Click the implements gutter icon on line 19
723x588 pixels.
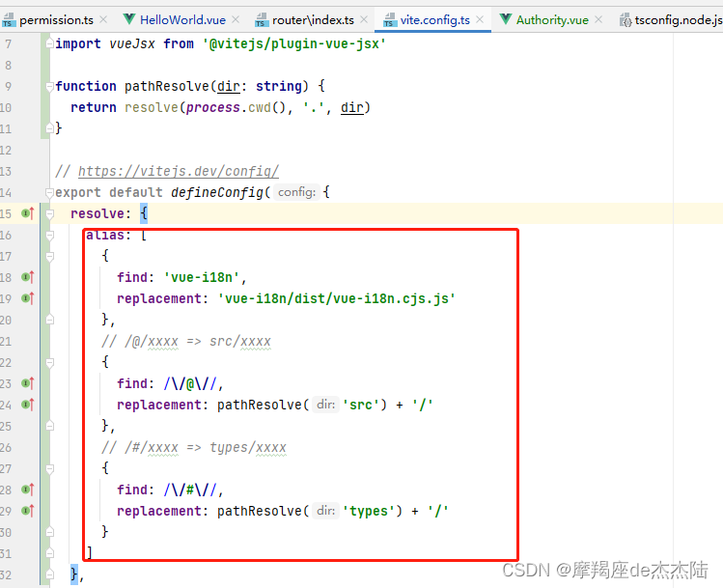[x=28, y=298]
